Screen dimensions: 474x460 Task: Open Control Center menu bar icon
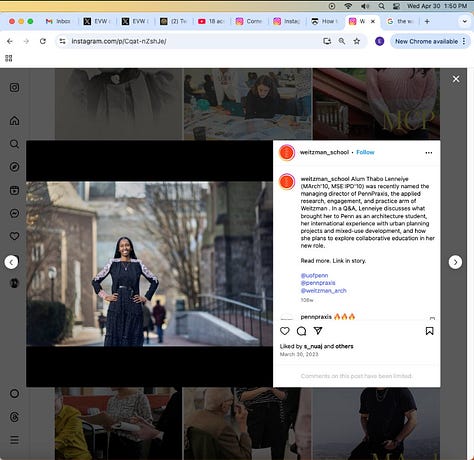[396, 6]
